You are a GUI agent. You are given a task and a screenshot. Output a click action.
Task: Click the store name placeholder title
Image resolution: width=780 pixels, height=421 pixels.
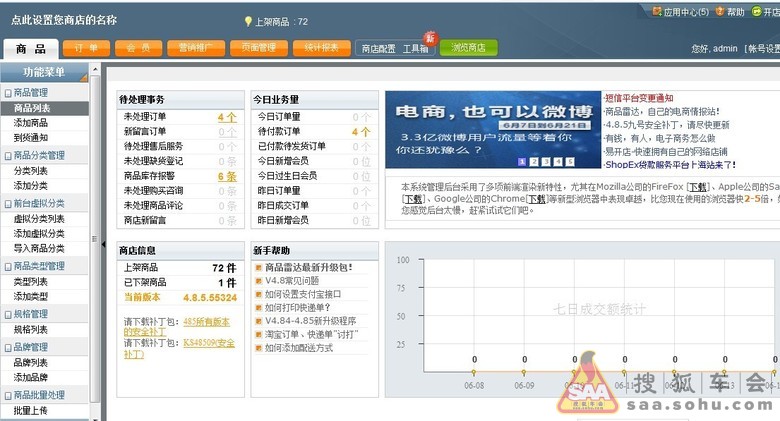coord(64,20)
